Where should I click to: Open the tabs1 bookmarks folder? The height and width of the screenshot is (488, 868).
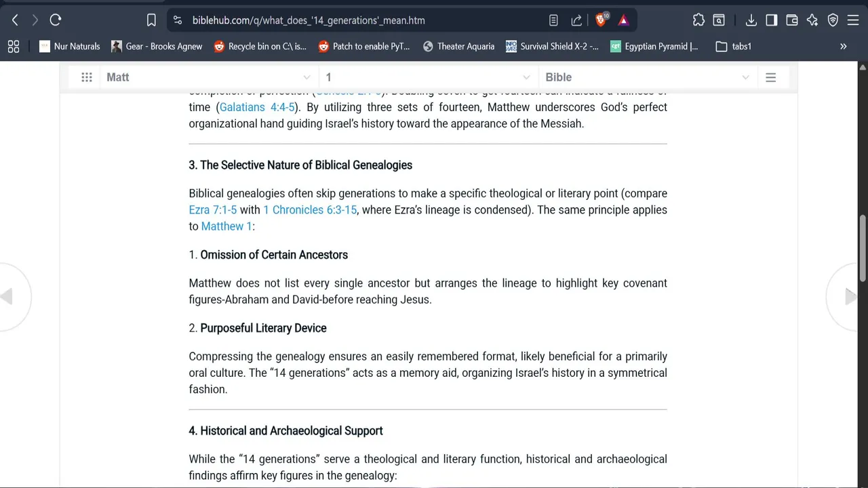[734, 46]
